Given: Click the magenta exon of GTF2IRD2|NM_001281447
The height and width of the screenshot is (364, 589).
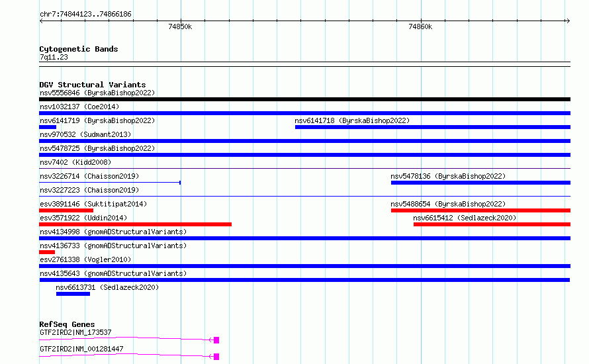Looking at the screenshot, I should click(216, 357).
